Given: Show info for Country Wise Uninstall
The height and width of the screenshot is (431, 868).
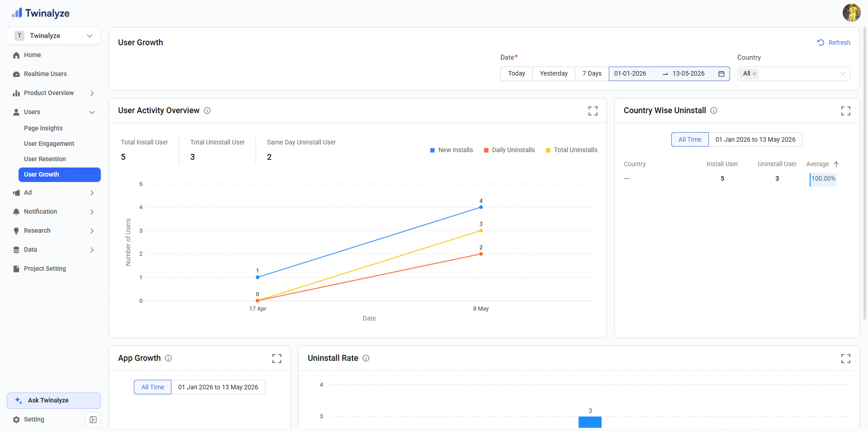Looking at the screenshot, I should [x=714, y=110].
